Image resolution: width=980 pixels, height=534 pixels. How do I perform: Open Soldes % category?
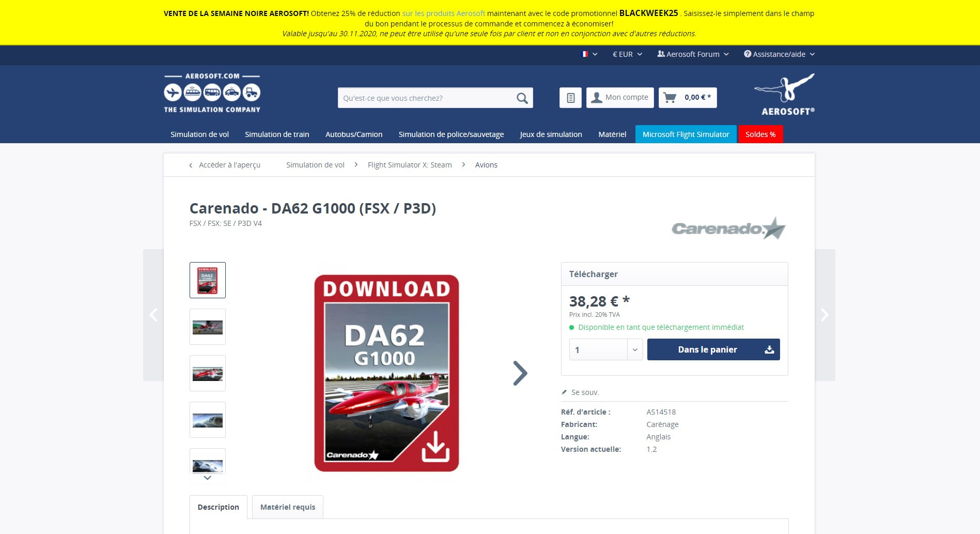coord(760,134)
